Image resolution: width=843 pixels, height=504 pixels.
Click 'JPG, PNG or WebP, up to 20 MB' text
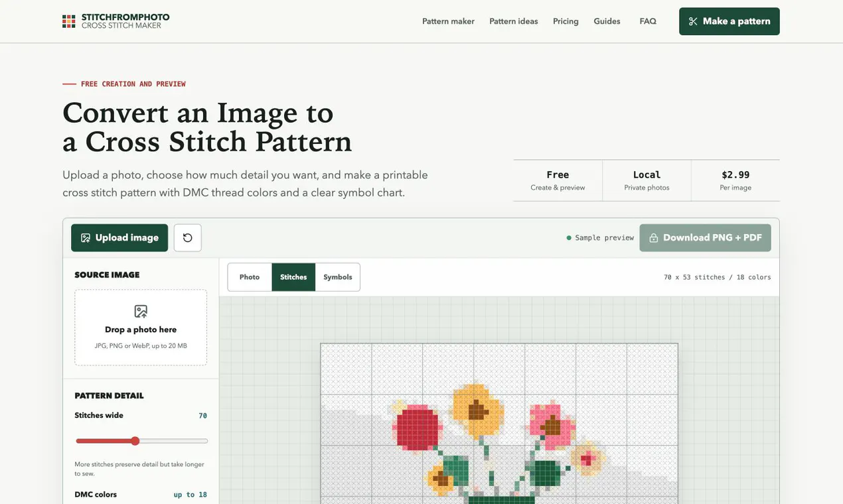[x=141, y=346]
